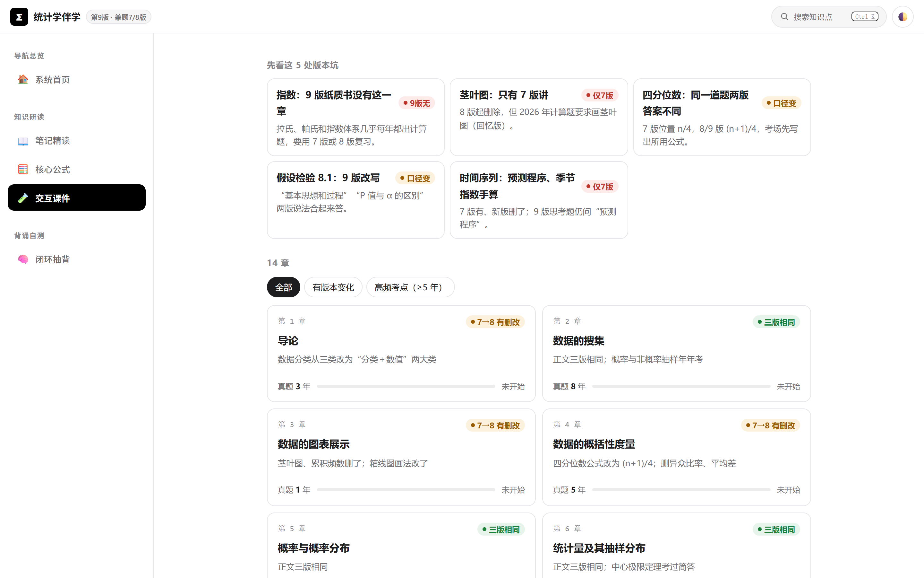Click the 第9版 · 兼顾7/8版 edition label
Viewport: 924px width, 578px height.
[x=118, y=17]
